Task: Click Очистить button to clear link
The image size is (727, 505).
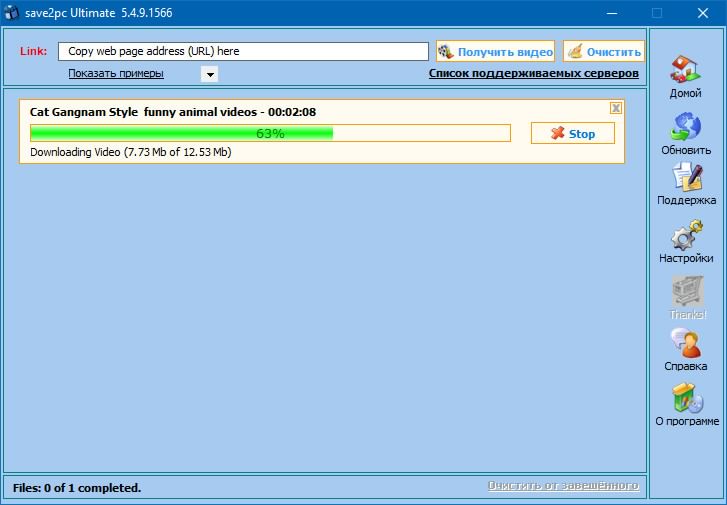Action: 604,51
